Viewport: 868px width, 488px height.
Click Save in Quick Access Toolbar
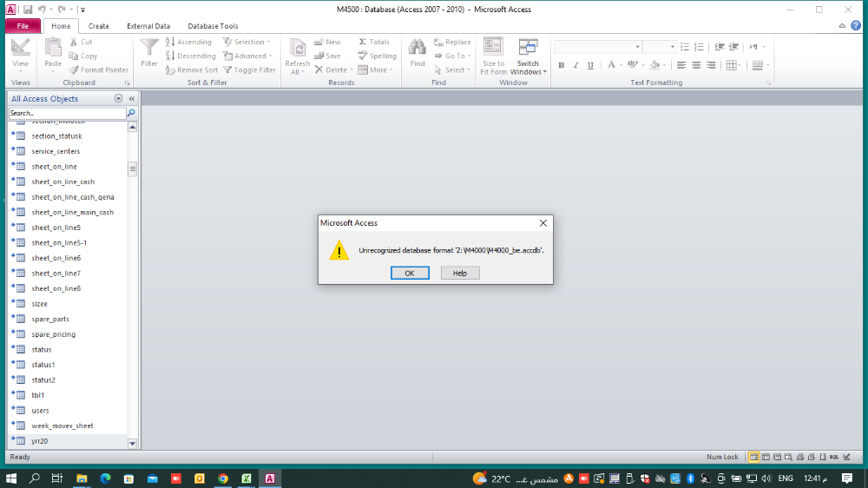27,10
